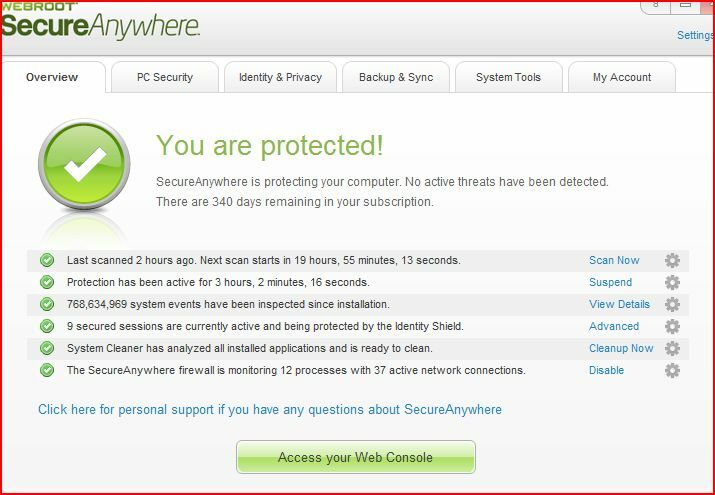715x495 pixels.
Task: Click the 'Protection has been active' text
Action: coord(218,282)
